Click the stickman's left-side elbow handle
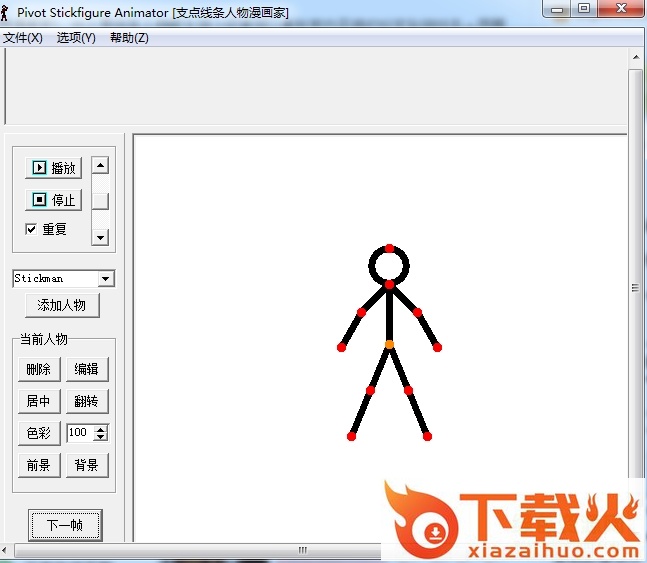This screenshot has height=563, width=647. click(361, 312)
